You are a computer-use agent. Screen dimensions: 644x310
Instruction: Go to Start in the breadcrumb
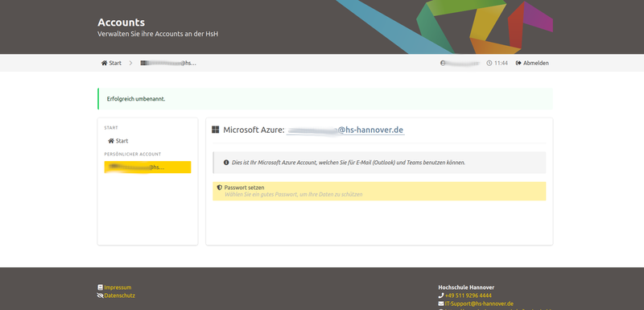111,64
